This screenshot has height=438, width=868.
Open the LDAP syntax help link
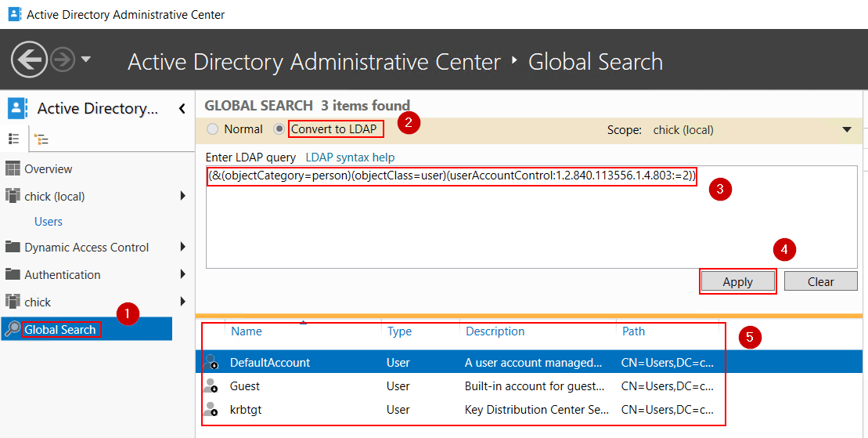pyautogui.click(x=350, y=157)
